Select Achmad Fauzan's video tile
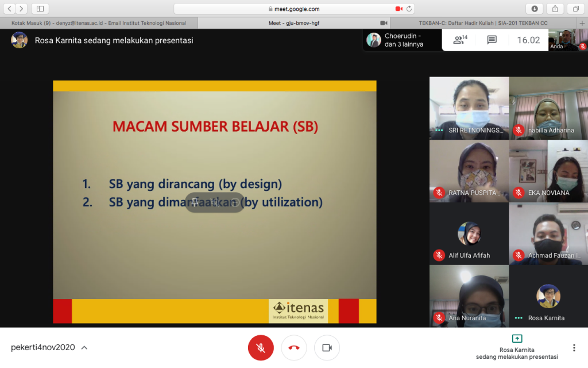The height and width of the screenshot is (368, 588). click(x=548, y=233)
